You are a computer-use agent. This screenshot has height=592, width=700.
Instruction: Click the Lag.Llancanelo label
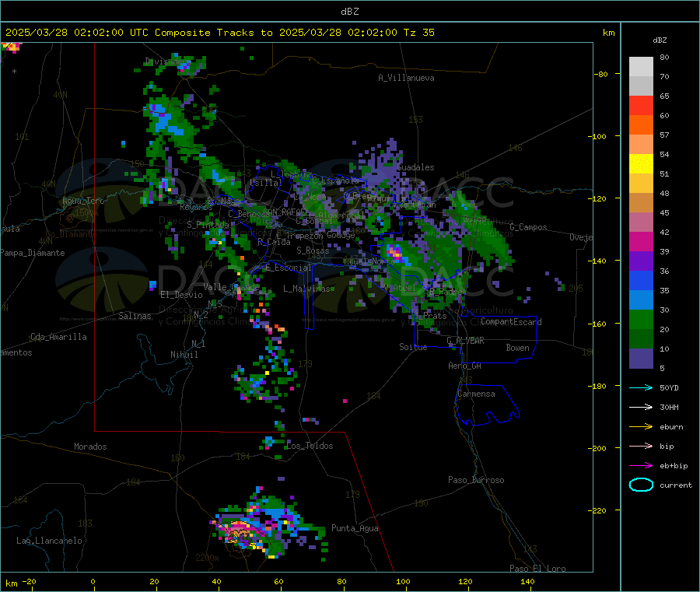pyautogui.click(x=50, y=541)
